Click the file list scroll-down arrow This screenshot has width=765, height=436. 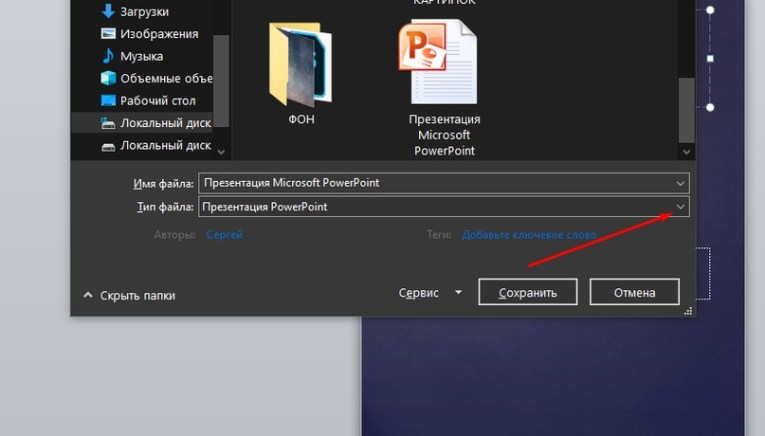tap(686, 152)
